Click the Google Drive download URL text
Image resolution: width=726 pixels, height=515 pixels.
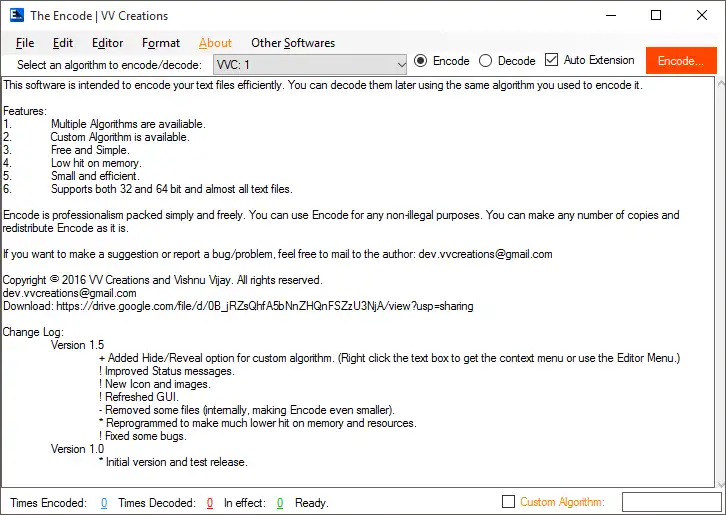[x=265, y=306]
